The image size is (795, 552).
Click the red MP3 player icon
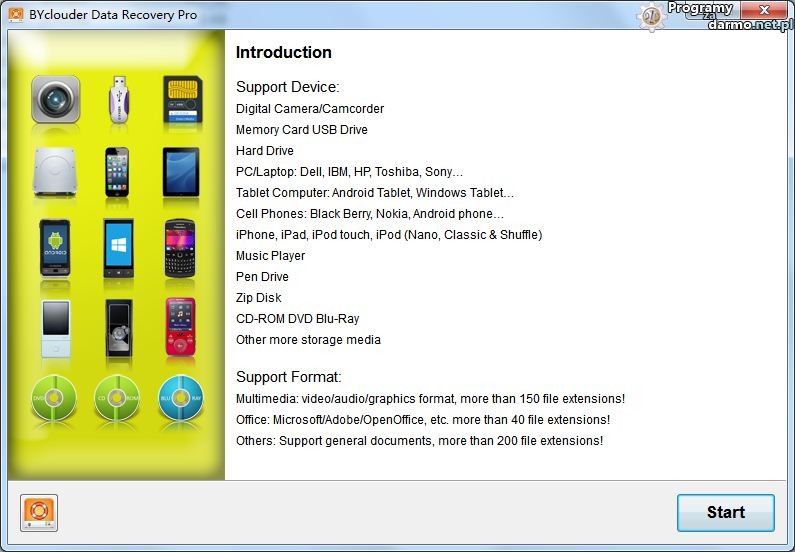click(182, 327)
